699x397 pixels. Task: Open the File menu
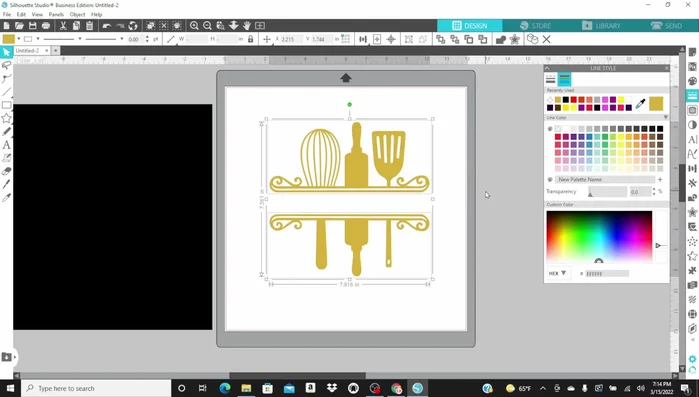(x=7, y=15)
